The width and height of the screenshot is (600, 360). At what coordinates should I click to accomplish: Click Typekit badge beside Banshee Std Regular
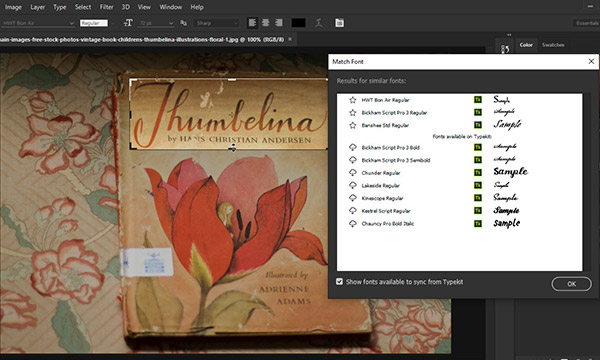tap(478, 125)
